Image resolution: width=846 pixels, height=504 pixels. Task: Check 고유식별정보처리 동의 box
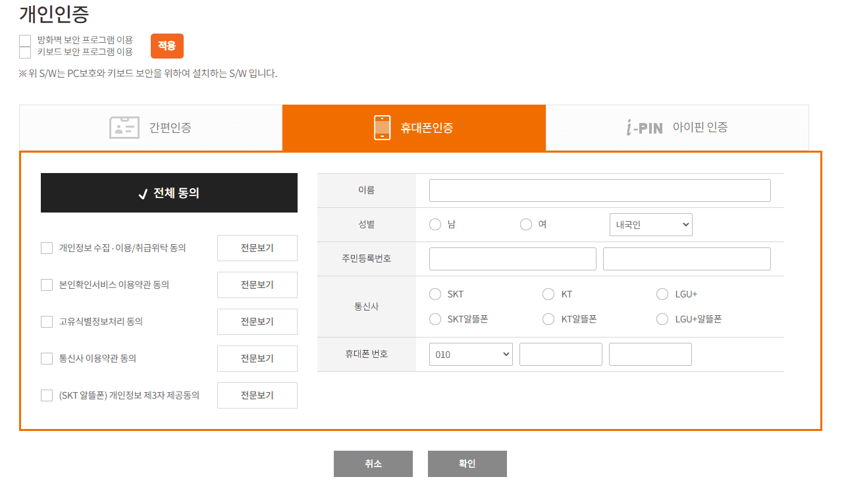pyautogui.click(x=47, y=322)
